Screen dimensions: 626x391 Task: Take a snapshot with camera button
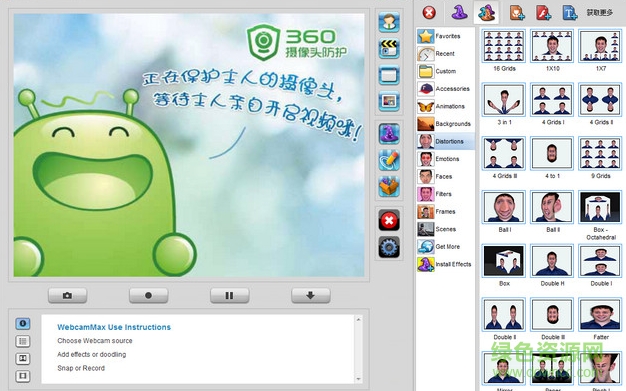[x=67, y=296]
